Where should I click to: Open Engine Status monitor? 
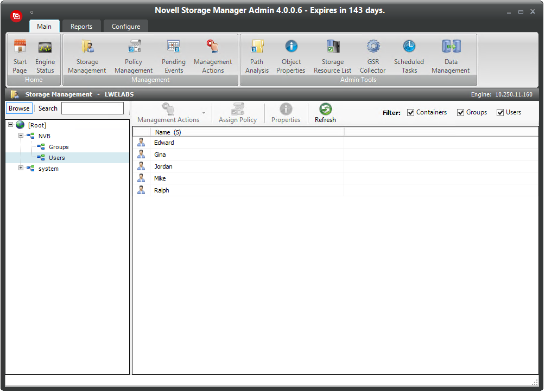pos(45,56)
